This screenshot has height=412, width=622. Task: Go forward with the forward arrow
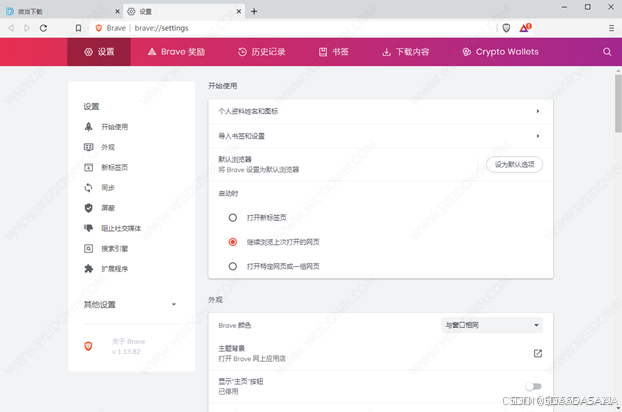(27, 28)
